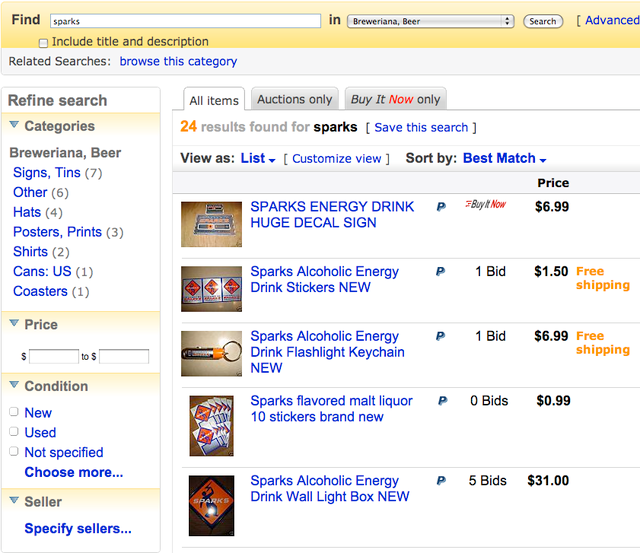Switch to Auctions only tab

coord(294,99)
